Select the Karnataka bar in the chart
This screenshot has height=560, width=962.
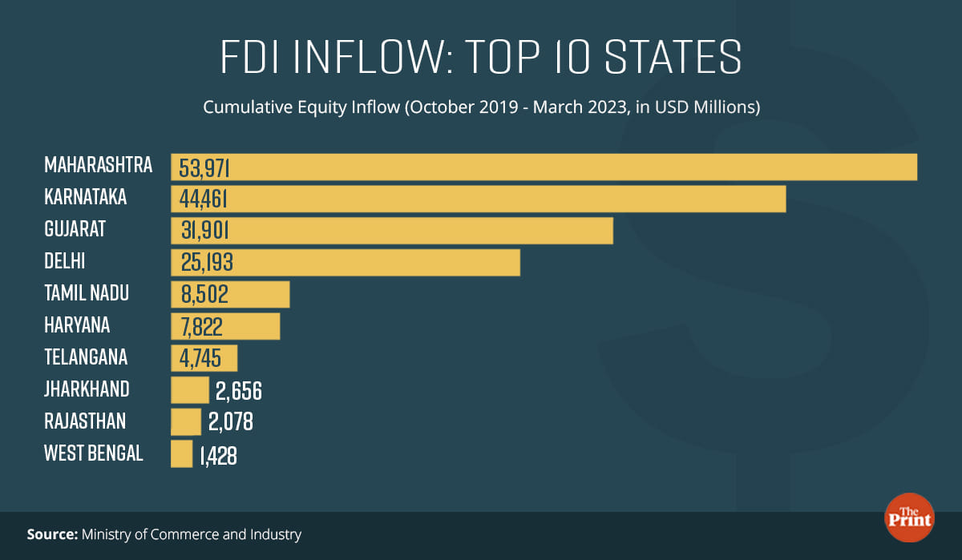tap(478, 199)
